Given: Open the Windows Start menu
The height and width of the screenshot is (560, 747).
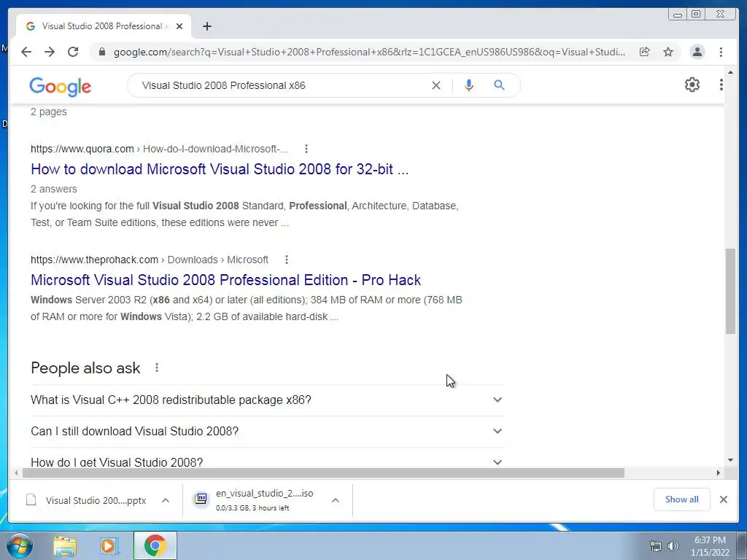Looking at the screenshot, I should point(20,545).
